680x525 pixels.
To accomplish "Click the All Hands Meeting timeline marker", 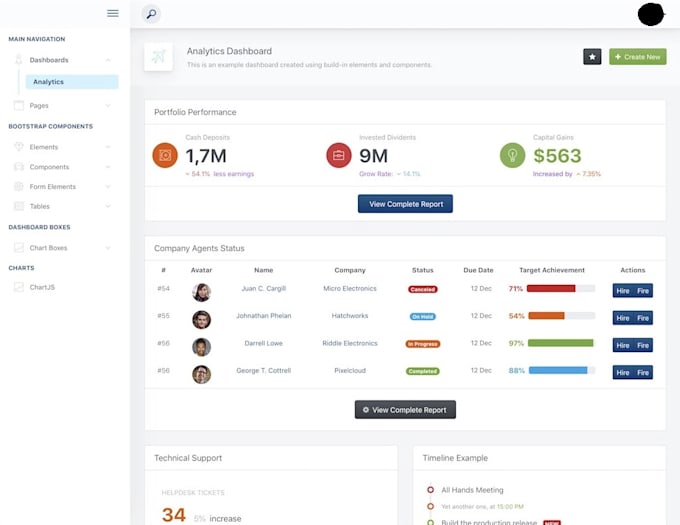I will point(430,490).
